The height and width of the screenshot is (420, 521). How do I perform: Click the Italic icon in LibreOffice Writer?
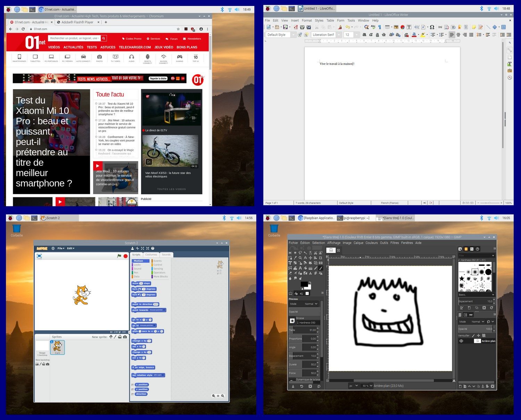coord(371,35)
